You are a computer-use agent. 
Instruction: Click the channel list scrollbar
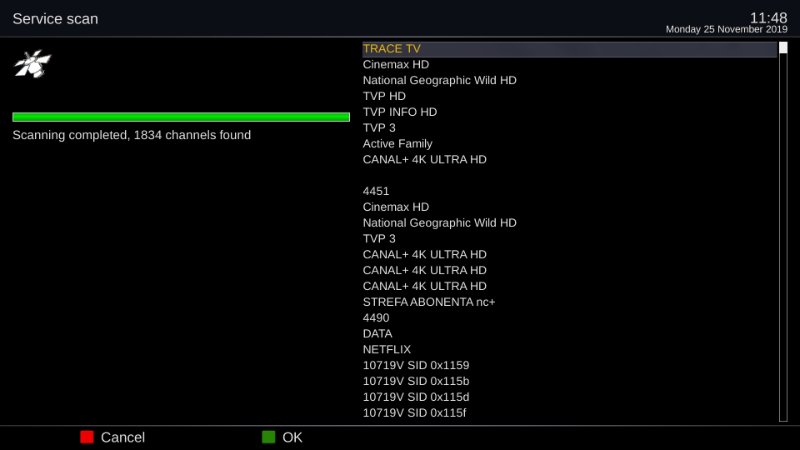[783, 232]
